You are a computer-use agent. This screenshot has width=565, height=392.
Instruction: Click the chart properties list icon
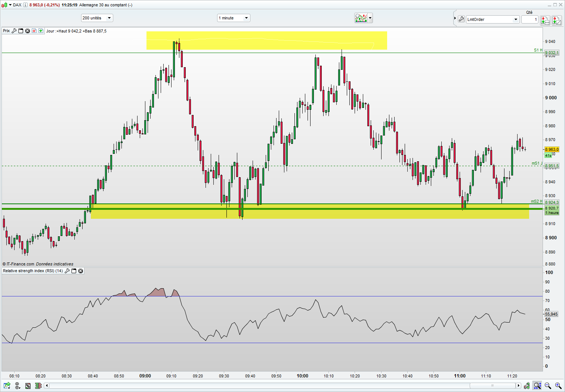tap(28, 386)
